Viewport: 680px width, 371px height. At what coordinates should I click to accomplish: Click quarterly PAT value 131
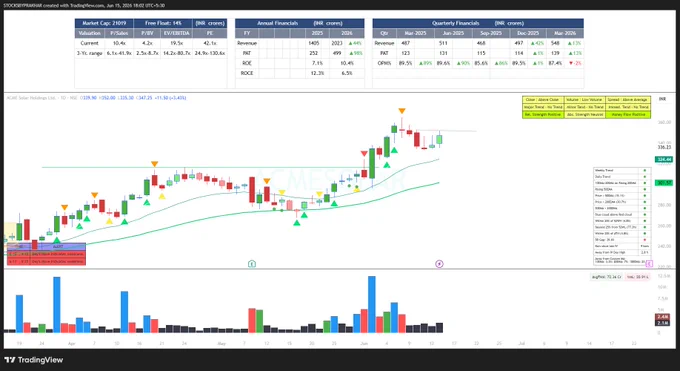[443, 53]
